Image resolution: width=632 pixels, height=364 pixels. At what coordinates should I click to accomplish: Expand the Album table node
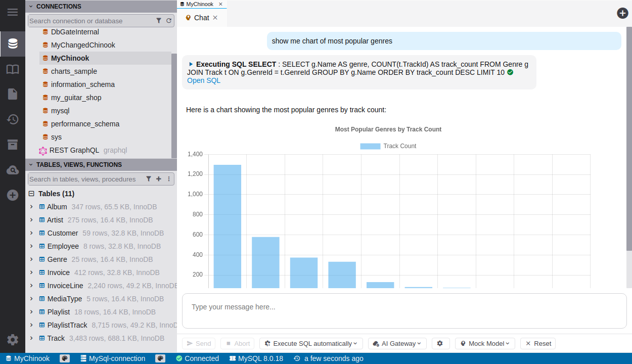[x=31, y=207]
